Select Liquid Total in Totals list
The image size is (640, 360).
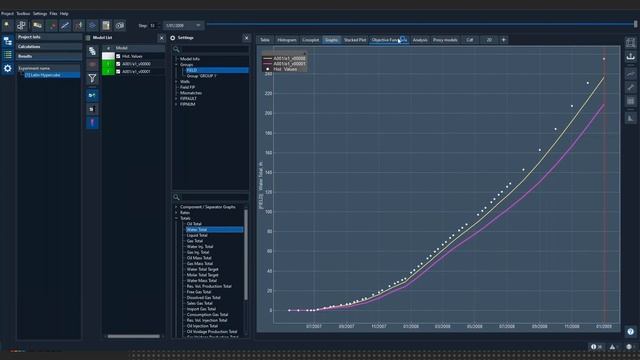point(197,236)
